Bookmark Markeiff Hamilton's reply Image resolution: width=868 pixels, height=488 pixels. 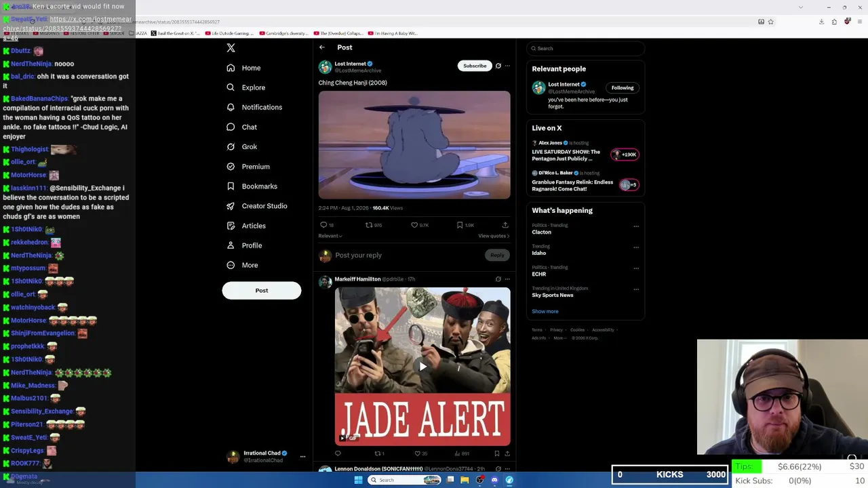click(496, 453)
